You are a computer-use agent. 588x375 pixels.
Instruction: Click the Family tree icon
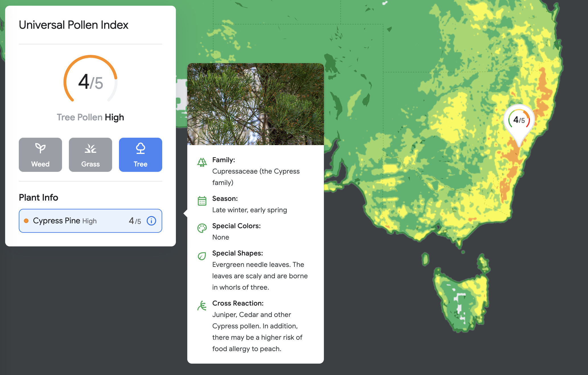click(x=202, y=162)
